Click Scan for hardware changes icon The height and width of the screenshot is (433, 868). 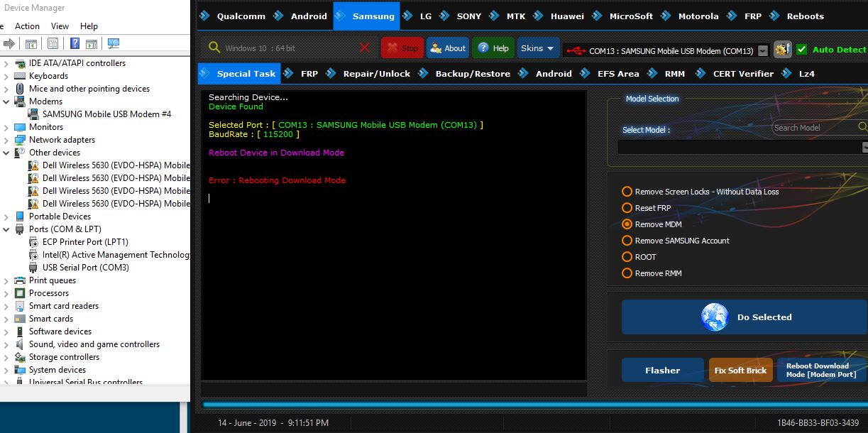click(x=114, y=43)
